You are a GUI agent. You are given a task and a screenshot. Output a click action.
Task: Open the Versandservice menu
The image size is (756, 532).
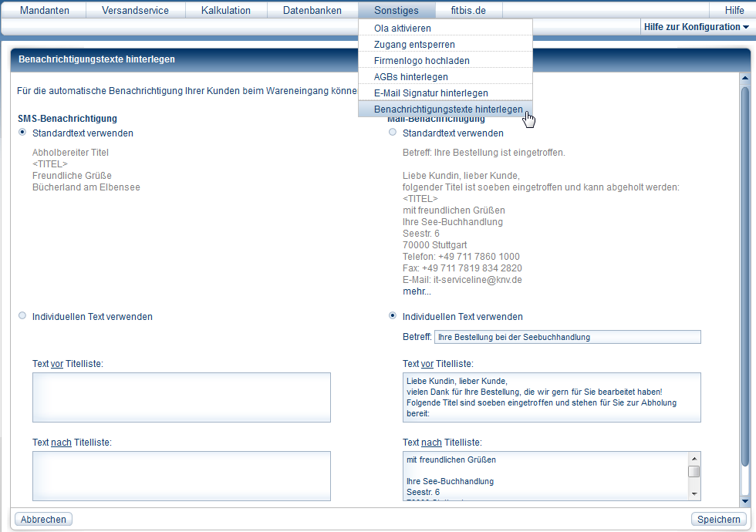click(135, 10)
